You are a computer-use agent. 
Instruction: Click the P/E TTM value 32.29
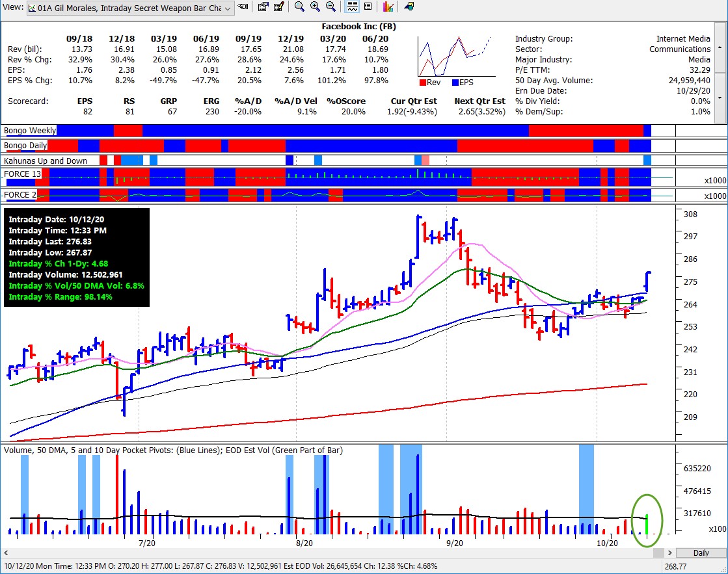[699, 70]
